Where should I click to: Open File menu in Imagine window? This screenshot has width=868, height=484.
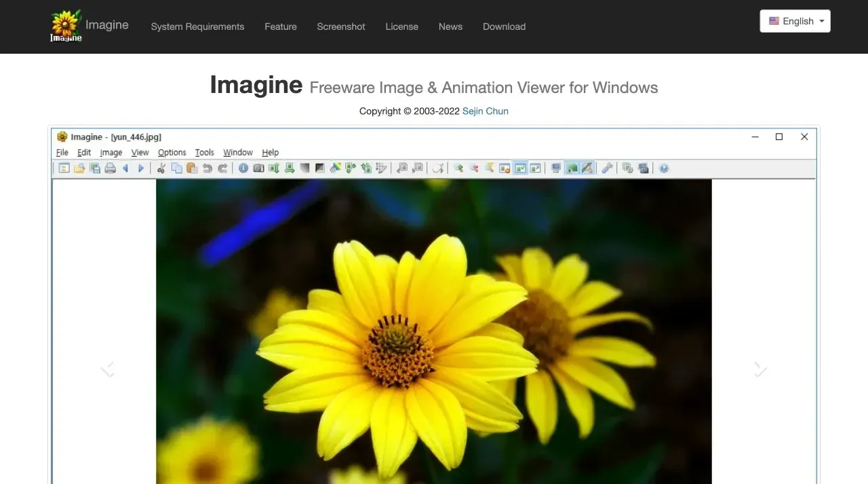pos(62,153)
